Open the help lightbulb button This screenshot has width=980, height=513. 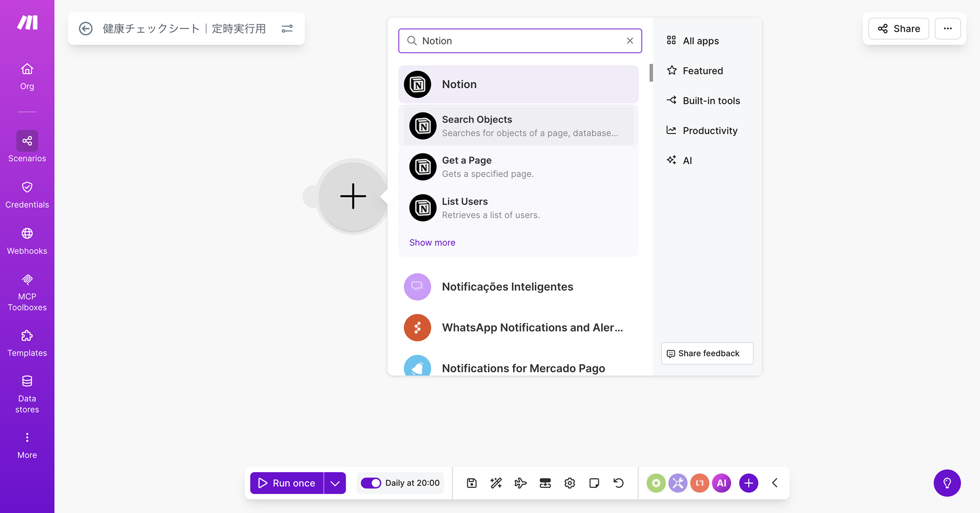(x=947, y=483)
